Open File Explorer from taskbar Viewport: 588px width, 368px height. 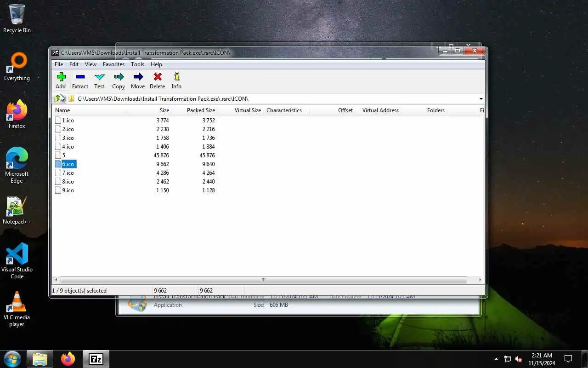tap(40, 359)
